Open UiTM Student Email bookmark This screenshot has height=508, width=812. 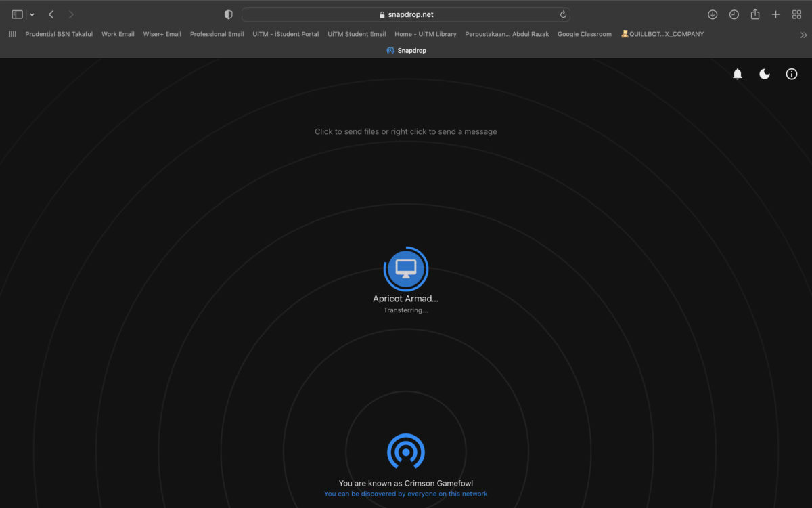(357, 34)
